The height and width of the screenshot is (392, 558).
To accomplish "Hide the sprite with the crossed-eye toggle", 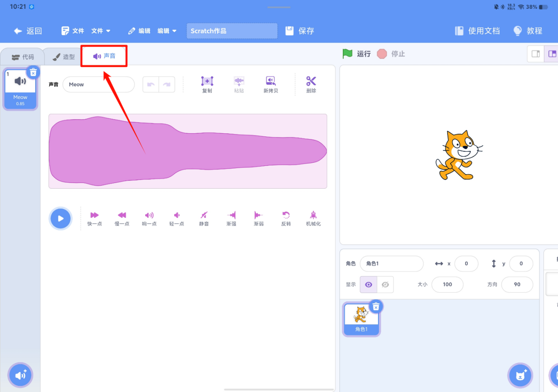I will click(385, 284).
